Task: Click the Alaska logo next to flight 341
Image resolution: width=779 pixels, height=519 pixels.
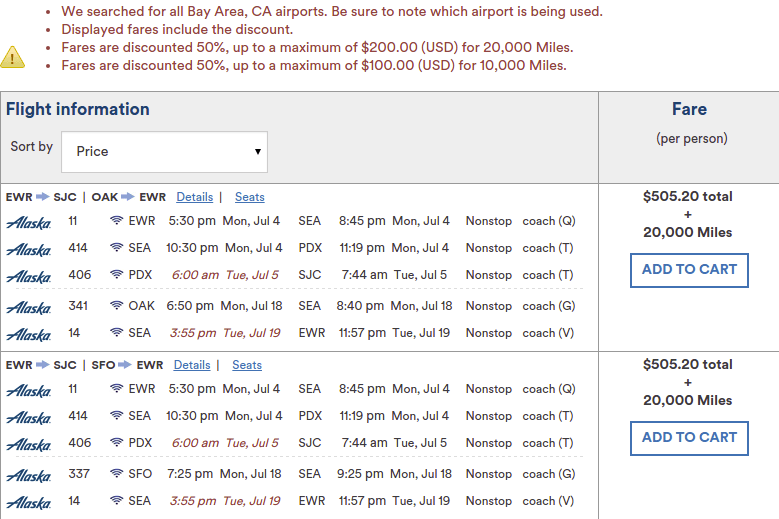Action: [x=28, y=307]
